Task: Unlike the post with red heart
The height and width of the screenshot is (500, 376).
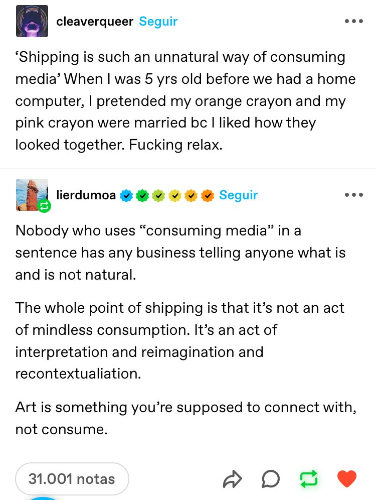Action: coord(347,479)
